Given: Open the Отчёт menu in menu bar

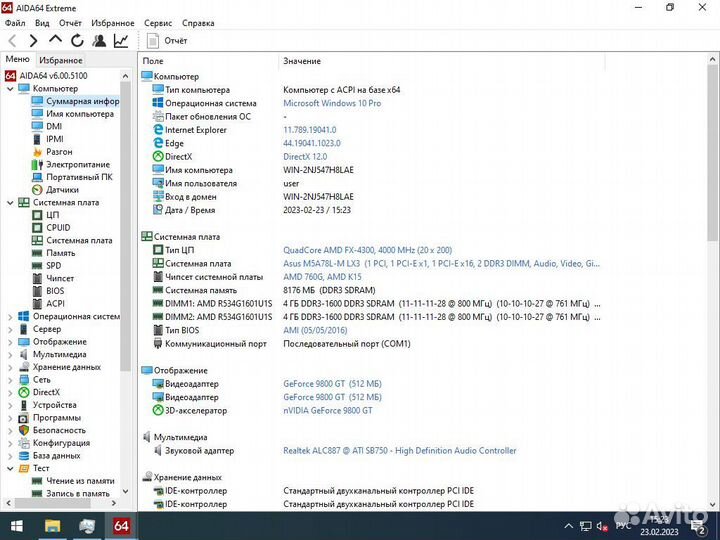Looking at the screenshot, I should (70, 23).
